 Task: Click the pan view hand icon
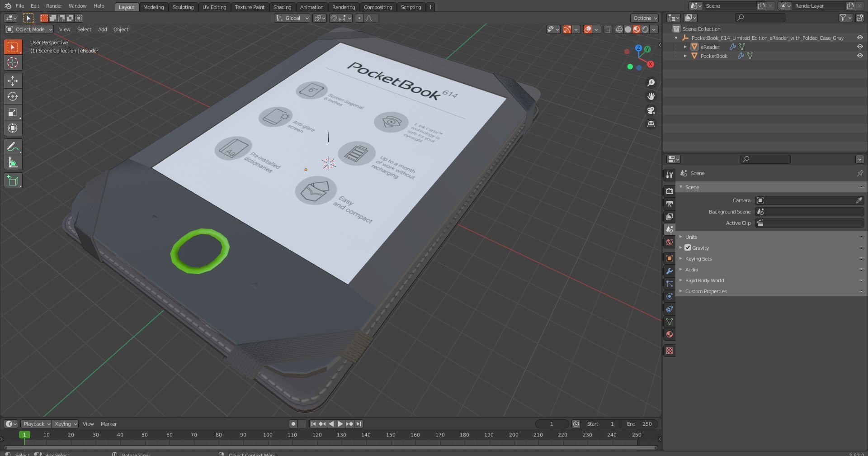651,96
